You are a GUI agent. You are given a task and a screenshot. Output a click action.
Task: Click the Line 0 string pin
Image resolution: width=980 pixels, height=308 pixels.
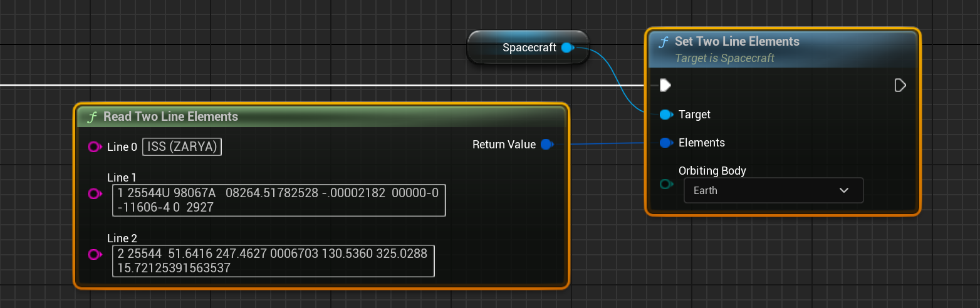(95, 147)
